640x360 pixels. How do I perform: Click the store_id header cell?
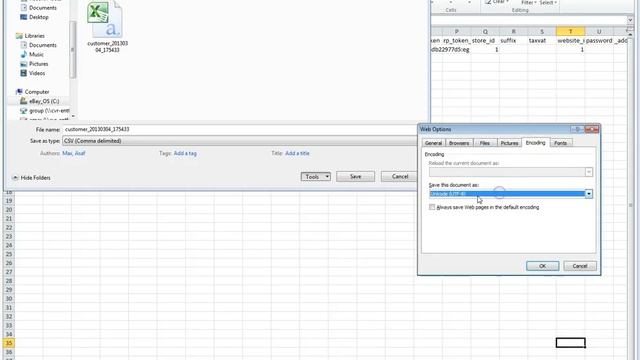coord(485,40)
